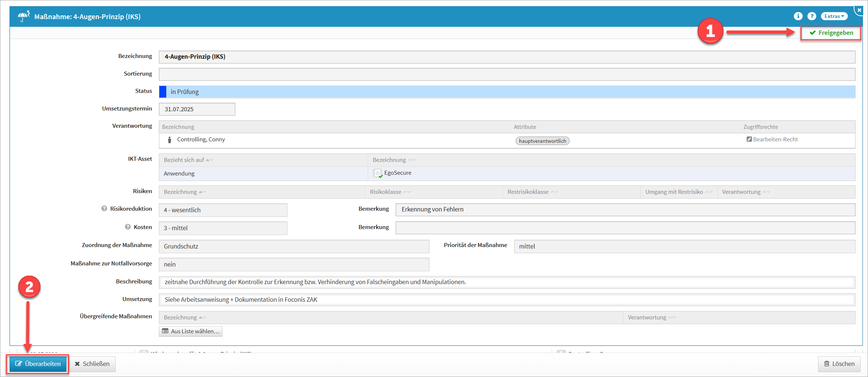Click the Freigegeben approval button

pos(831,33)
